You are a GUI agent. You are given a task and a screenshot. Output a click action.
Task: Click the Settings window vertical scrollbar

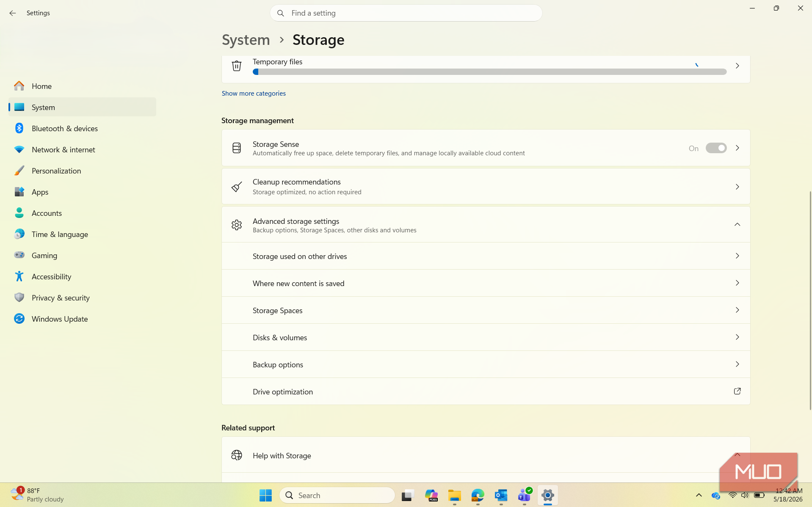tap(810, 300)
